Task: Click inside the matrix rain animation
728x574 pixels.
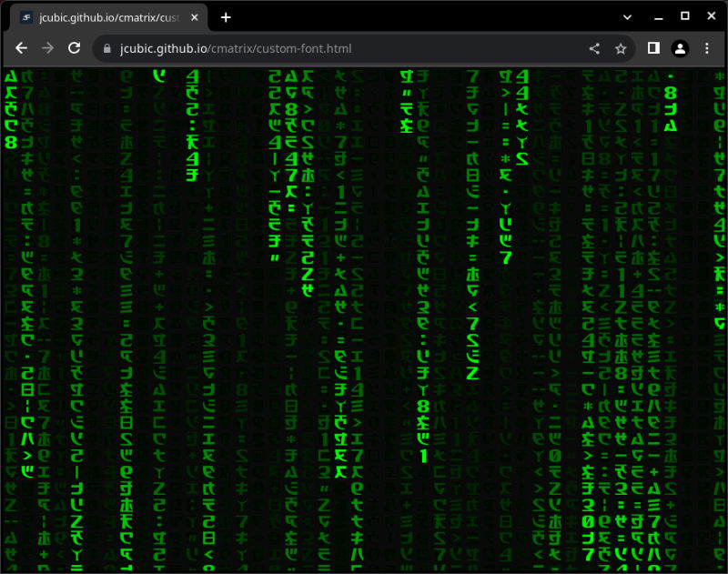Action: [x=364, y=320]
